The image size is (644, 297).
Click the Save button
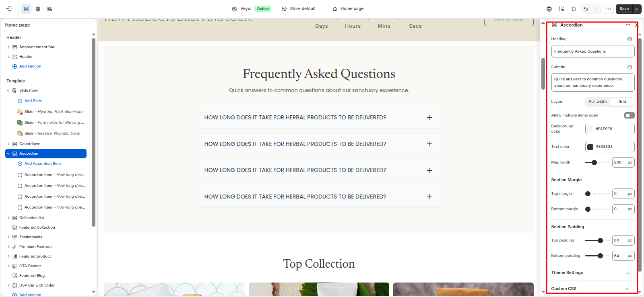point(624,9)
